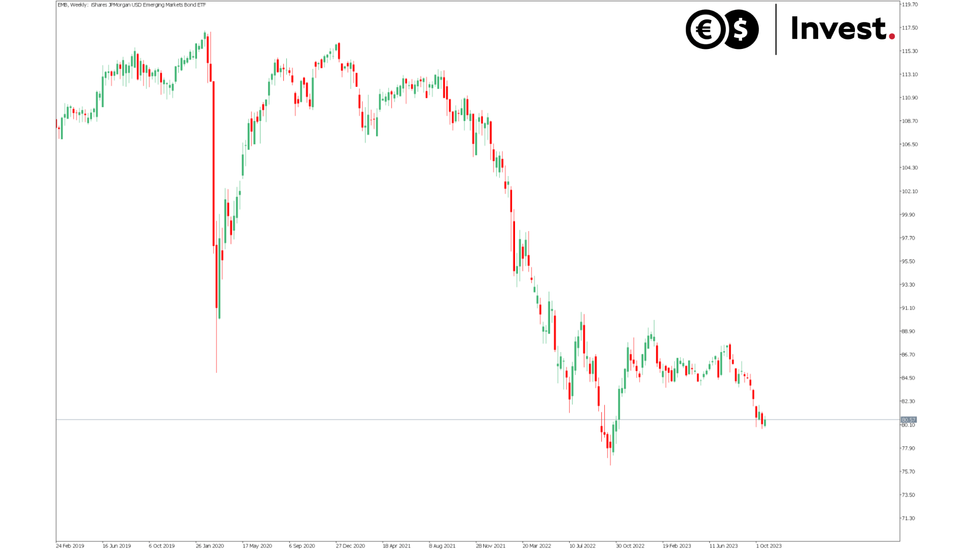The height and width of the screenshot is (551, 980).
Task: Click the 82.30 price axis label
Action: tap(909, 402)
